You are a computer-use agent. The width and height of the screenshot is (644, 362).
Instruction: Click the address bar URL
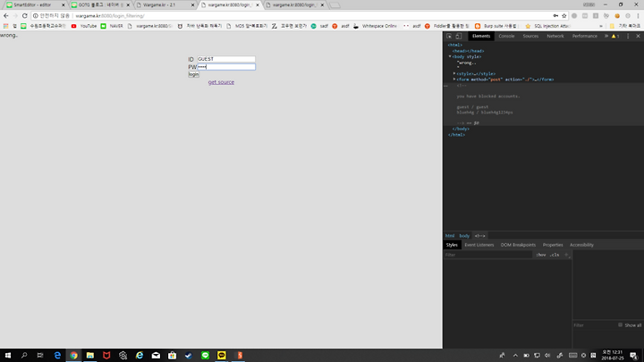pyautogui.click(x=110, y=15)
